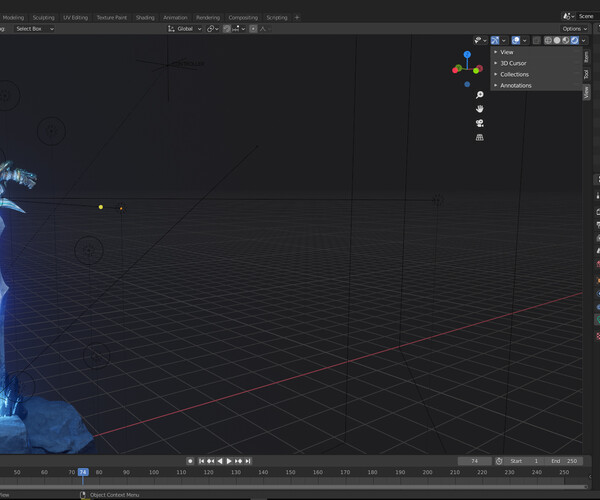
Task: Browse scenes with the scene icon
Action: point(568,16)
